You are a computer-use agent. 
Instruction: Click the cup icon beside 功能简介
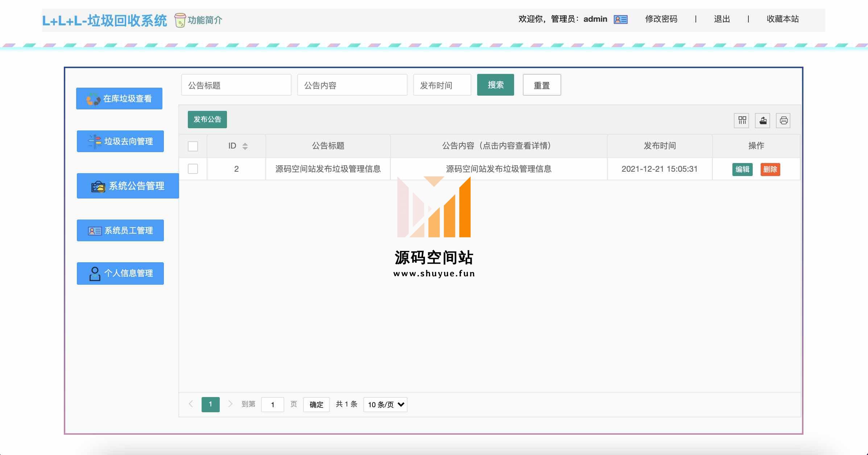pyautogui.click(x=180, y=20)
